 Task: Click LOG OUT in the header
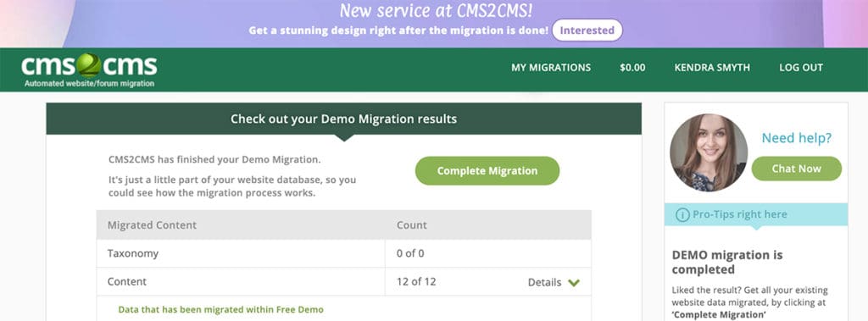(801, 68)
